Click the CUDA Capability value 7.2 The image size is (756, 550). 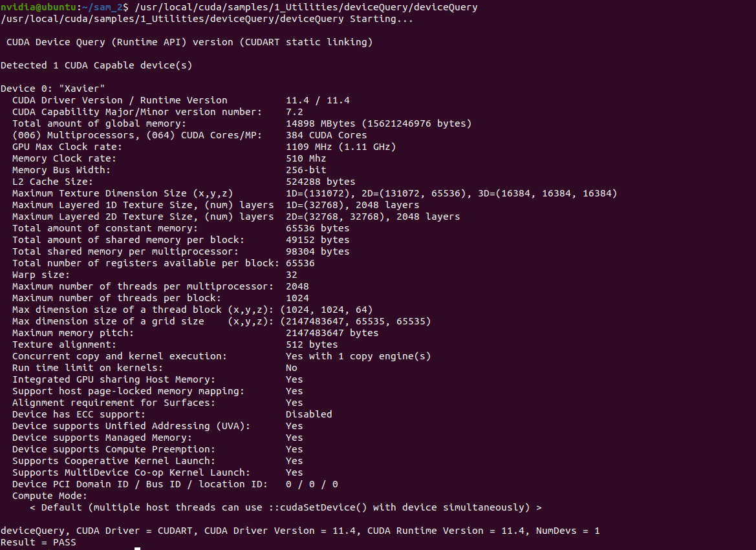[294, 112]
